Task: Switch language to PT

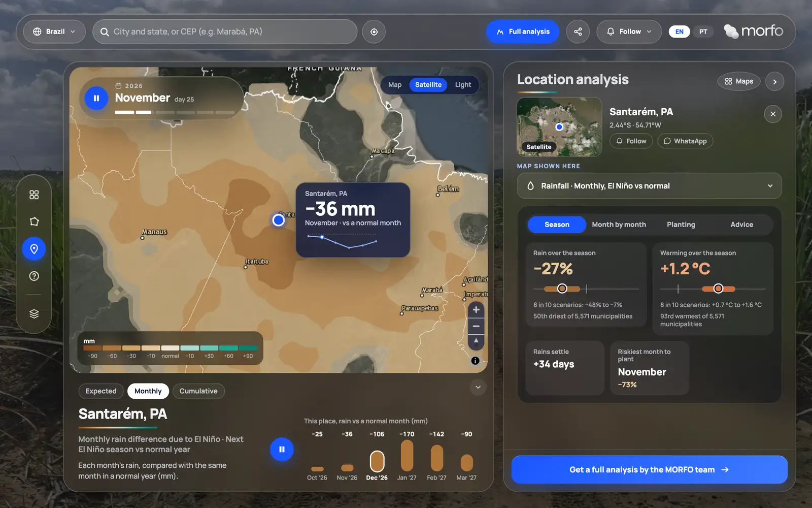Action: [703, 31]
